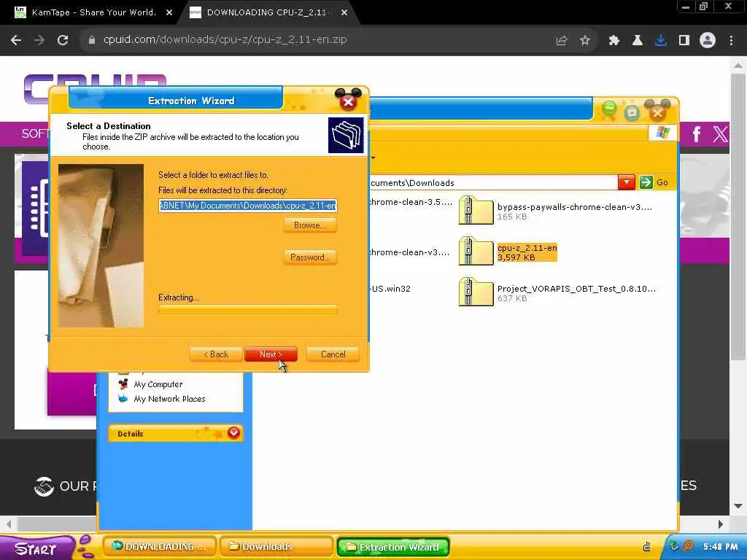The height and width of the screenshot is (560, 747).
Task: Cancel the Extraction Wizard
Action: coord(333,354)
